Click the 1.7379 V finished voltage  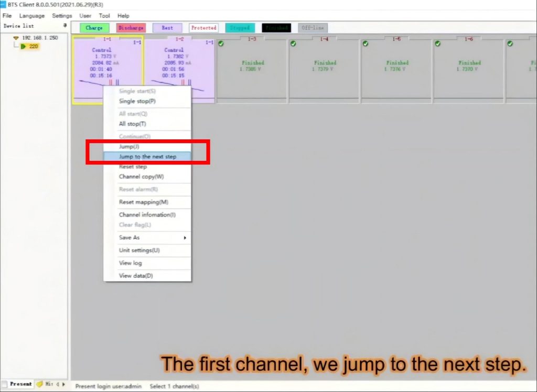pos(323,69)
